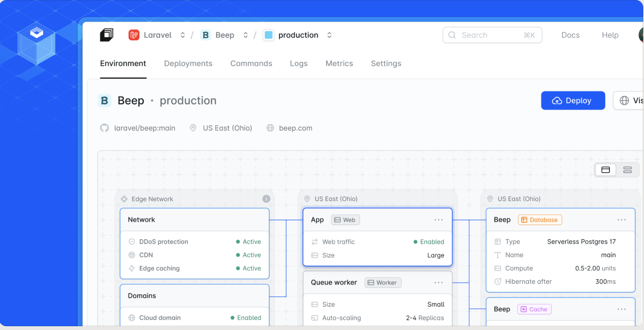Click the location pin beside US East (Ohio) header
The image size is (644, 330).
point(193,128)
